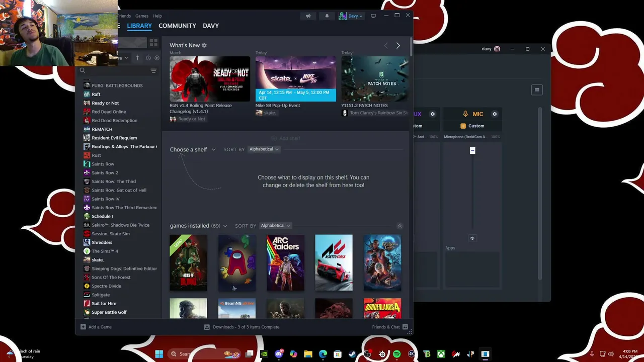Click Steam window vertical scrollbar
Image resolution: width=644 pixels, height=362 pixels.
coord(411,46)
